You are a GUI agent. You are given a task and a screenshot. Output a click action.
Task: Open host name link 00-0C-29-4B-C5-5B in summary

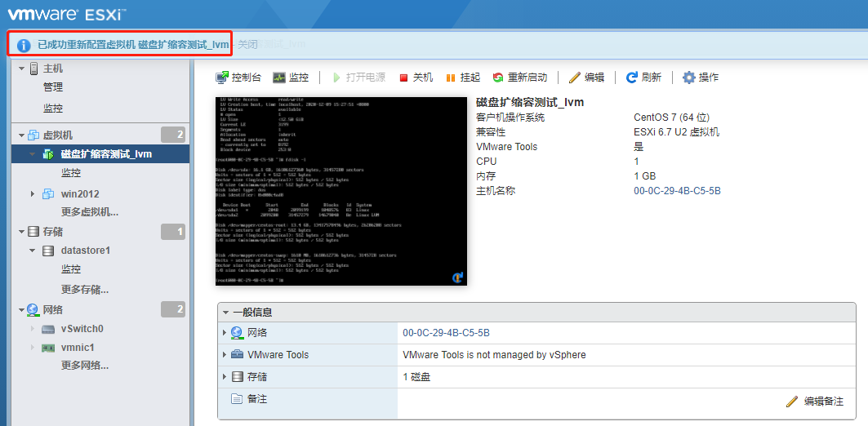point(677,191)
